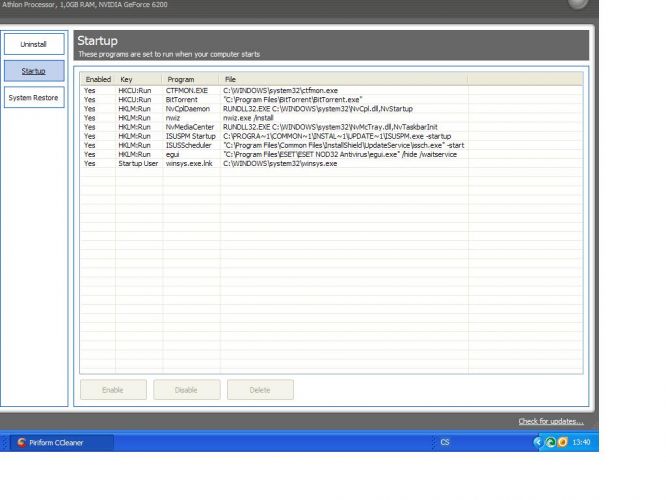
Task: Click the Startup User key cell
Action: pyautogui.click(x=138, y=164)
